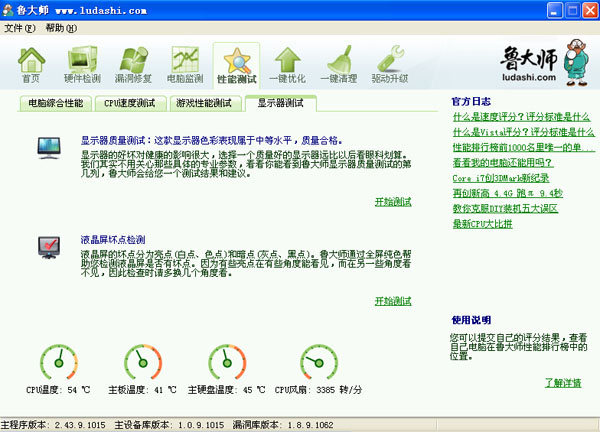Open 最新CPU大比拼 link
Screen dimensions: 600x432
tap(482, 224)
